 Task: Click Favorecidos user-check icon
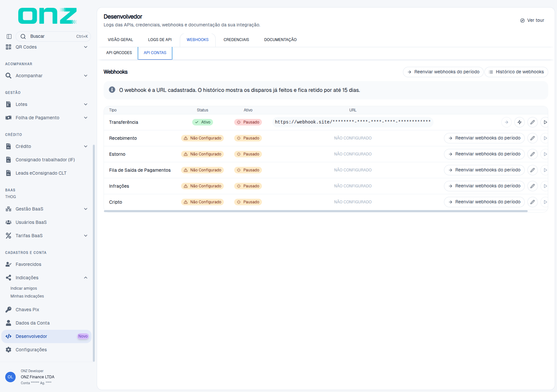click(x=8, y=264)
